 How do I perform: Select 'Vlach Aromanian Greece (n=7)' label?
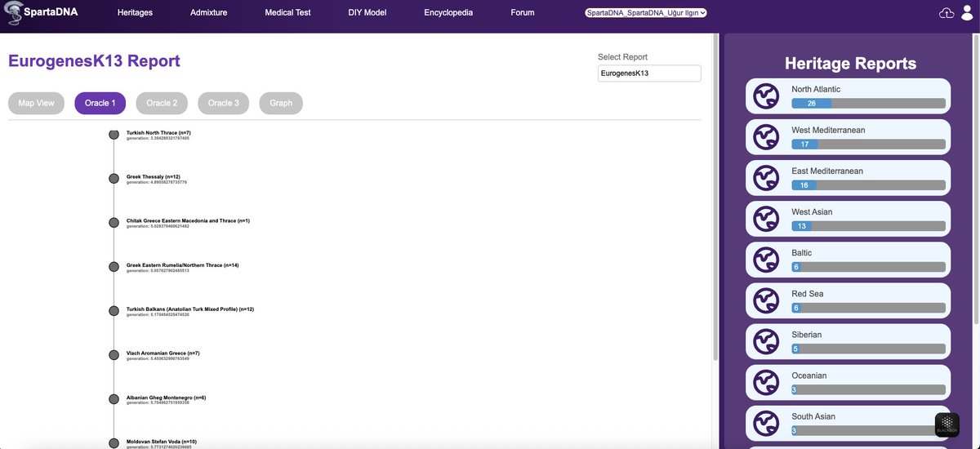pos(163,353)
